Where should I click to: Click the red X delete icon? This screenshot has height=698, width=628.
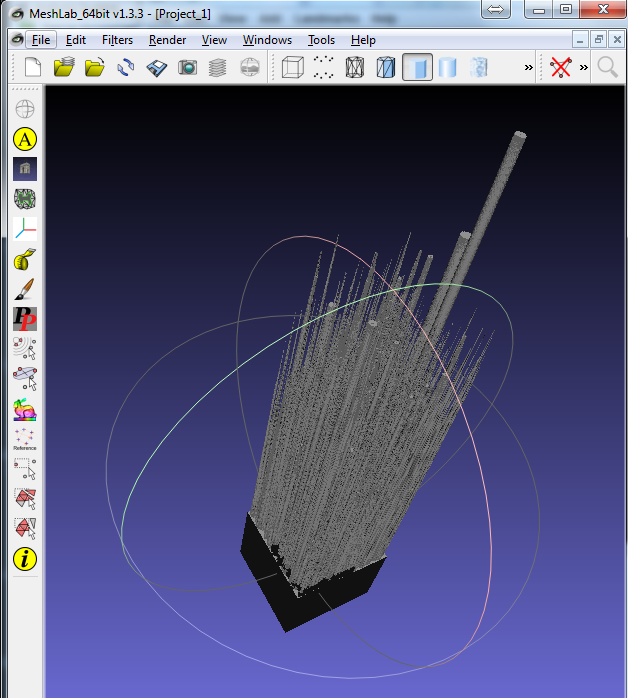coord(561,67)
